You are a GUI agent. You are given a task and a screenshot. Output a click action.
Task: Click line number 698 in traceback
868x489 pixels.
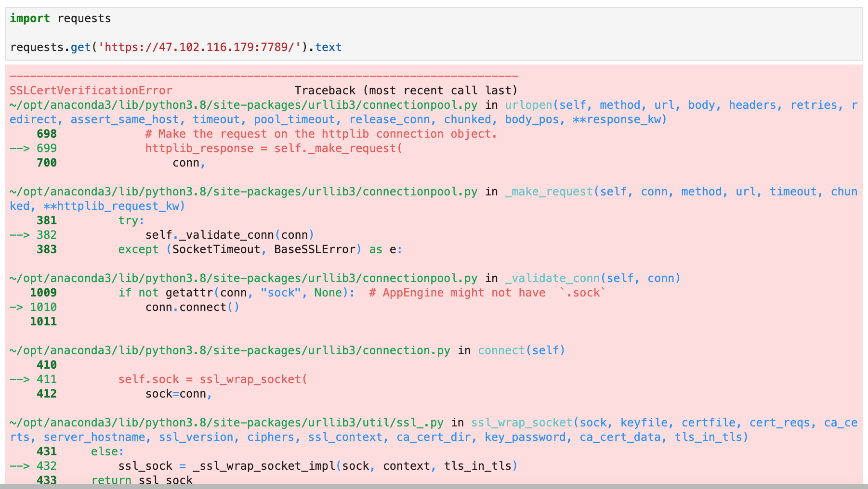point(47,134)
